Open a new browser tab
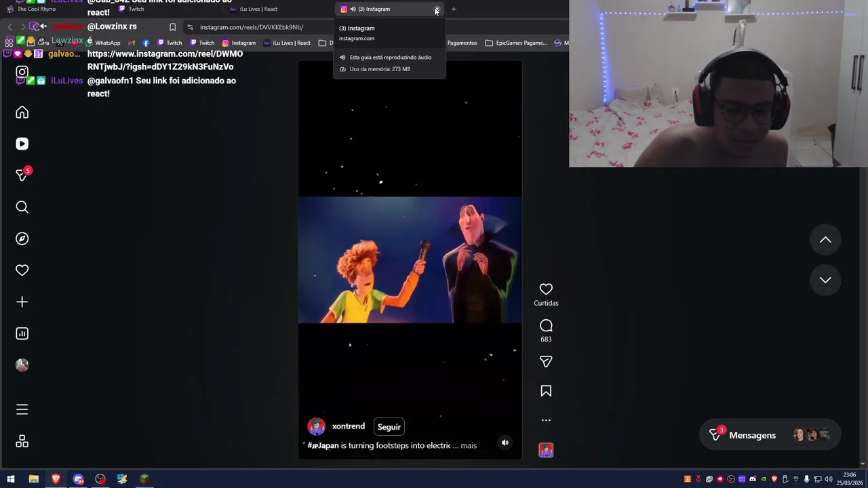 tap(454, 9)
